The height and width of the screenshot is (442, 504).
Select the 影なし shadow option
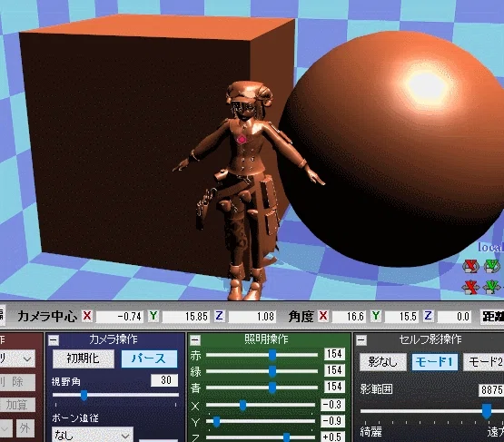tap(383, 362)
